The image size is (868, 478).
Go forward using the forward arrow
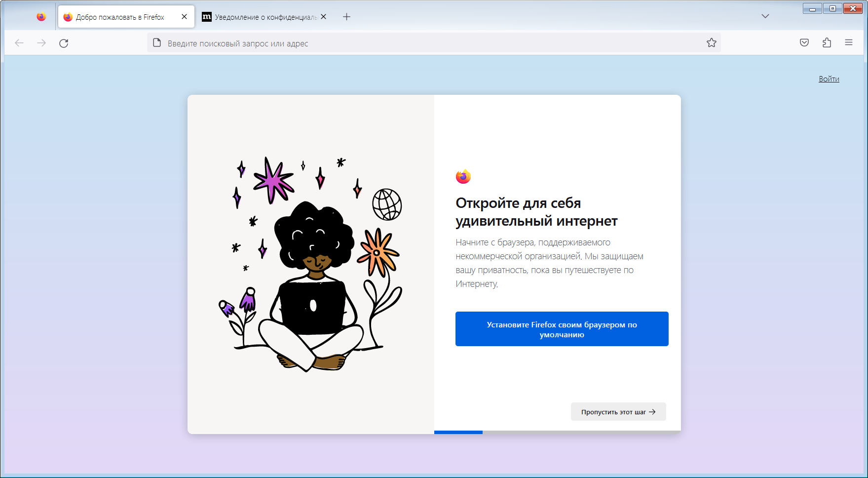[41, 43]
